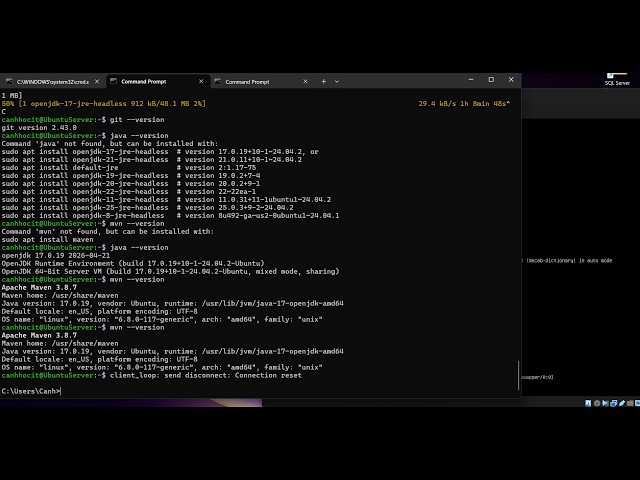
Task: Click the VirtualBox hard disk status icon
Action: tap(588, 403)
